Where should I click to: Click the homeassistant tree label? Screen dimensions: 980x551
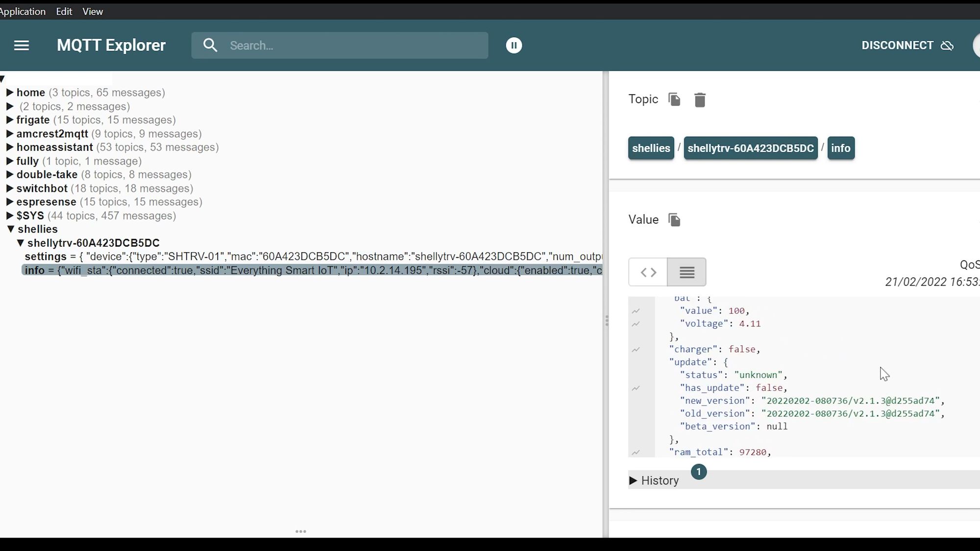point(55,147)
